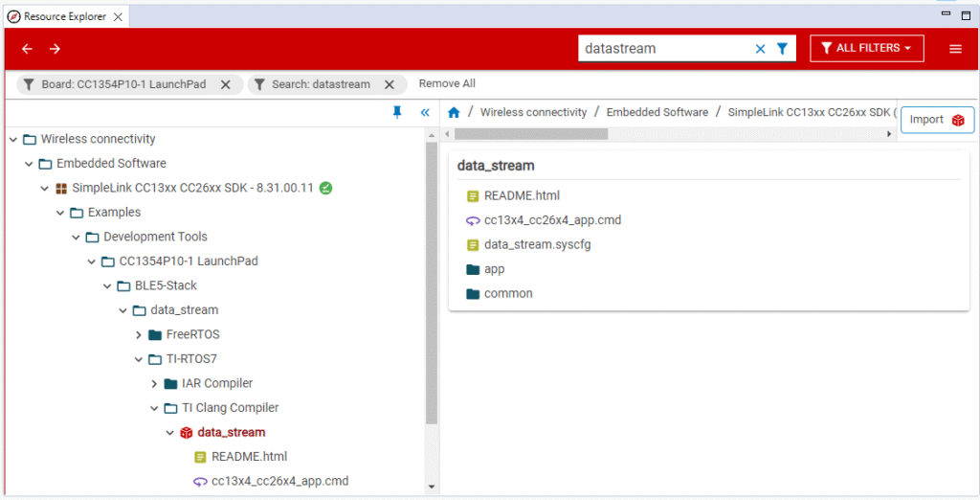Expand the FreeRTOS folder
This screenshot has width=980, height=500.
point(139,334)
